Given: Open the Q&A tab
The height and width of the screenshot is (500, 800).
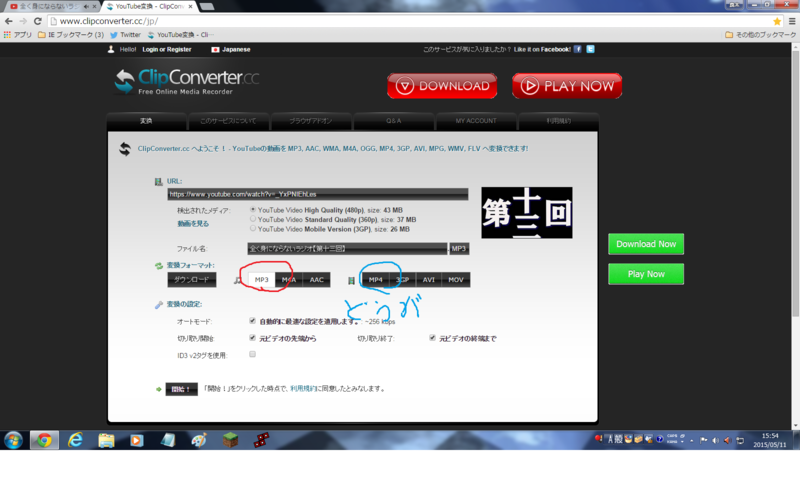Looking at the screenshot, I should point(393,121).
